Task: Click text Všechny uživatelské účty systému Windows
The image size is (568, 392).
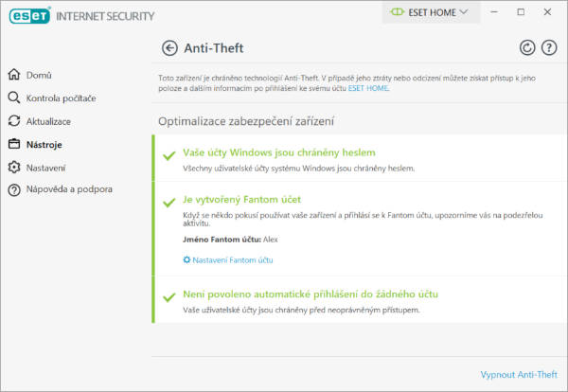Action: (x=299, y=169)
